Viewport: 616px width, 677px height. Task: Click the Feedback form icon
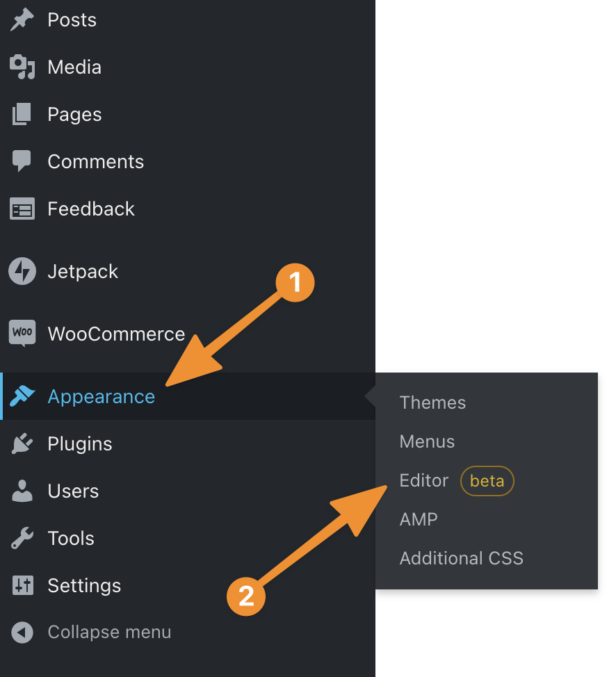[x=22, y=209]
